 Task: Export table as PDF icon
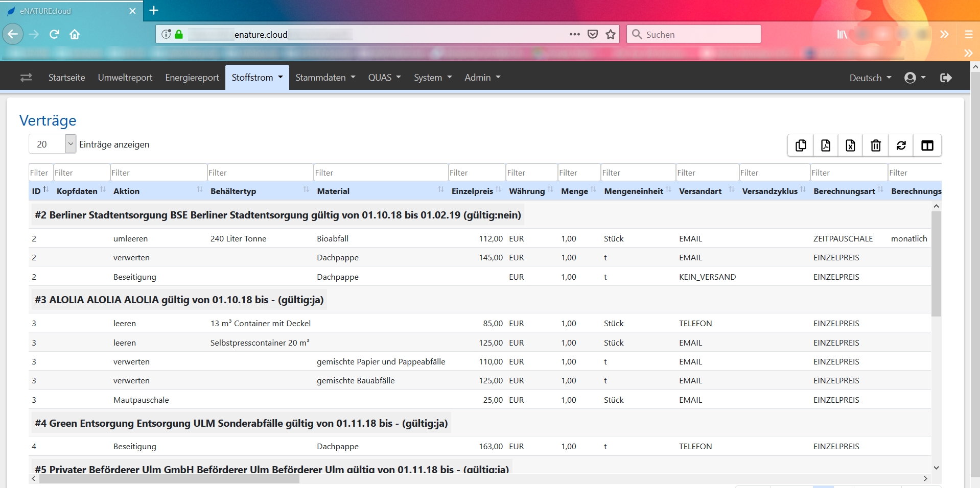[826, 145]
